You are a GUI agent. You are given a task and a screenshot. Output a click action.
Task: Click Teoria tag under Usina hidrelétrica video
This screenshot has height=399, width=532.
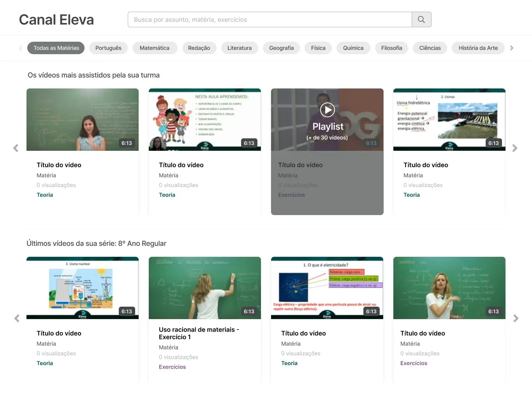tap(412, 195)
